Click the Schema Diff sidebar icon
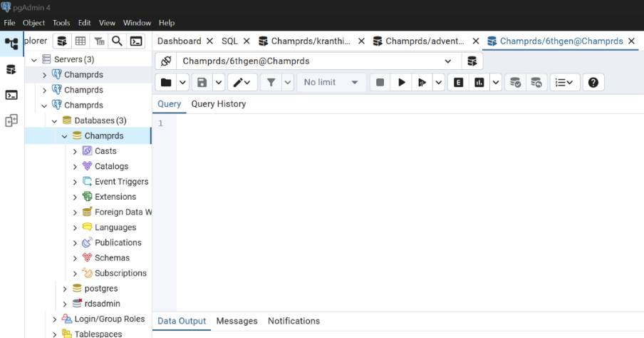The image size is (644, 338). click(x=11, y=121)
